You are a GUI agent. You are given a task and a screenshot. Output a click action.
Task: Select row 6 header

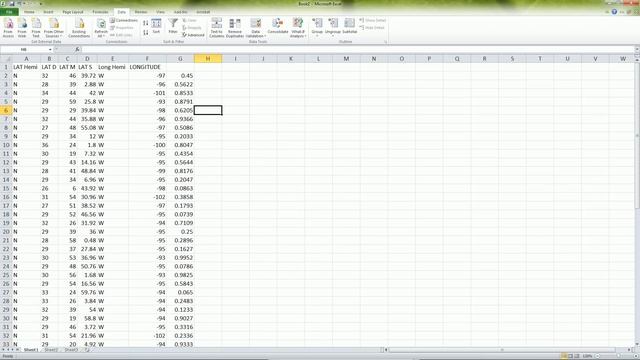[6, 110]
